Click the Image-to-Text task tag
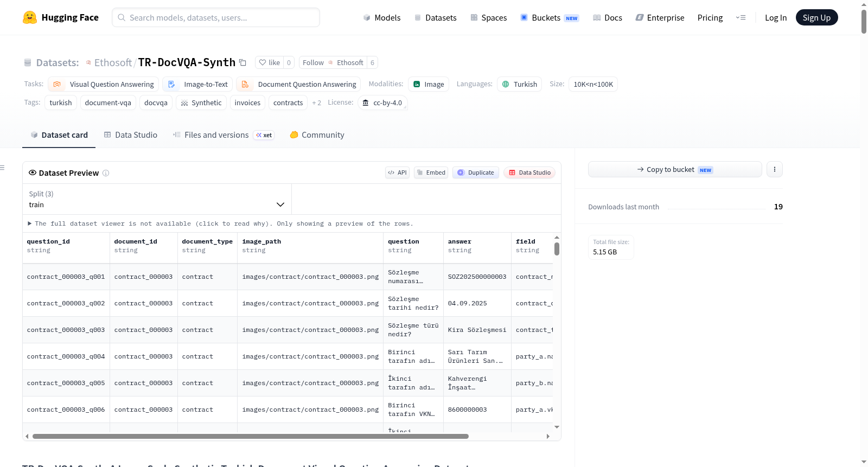Image resolution: width=868 pixels, height=467 pixels. pyautogui.click(x=197, y=84)
